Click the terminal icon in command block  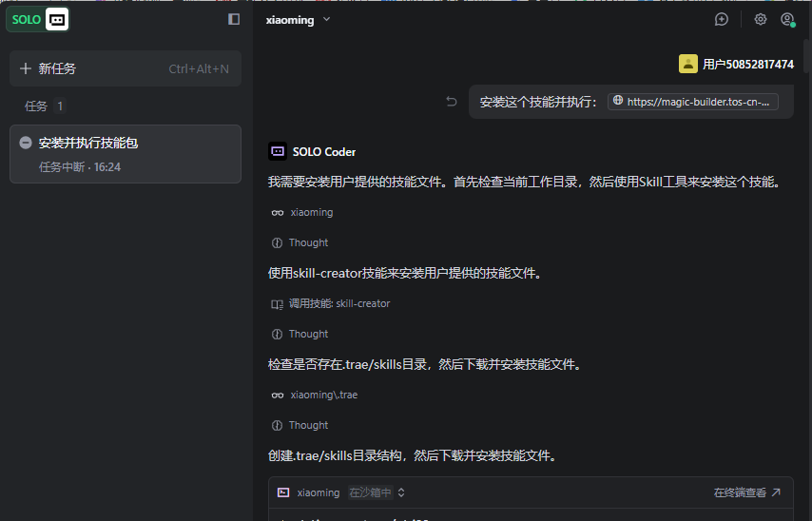coord(283,492)
